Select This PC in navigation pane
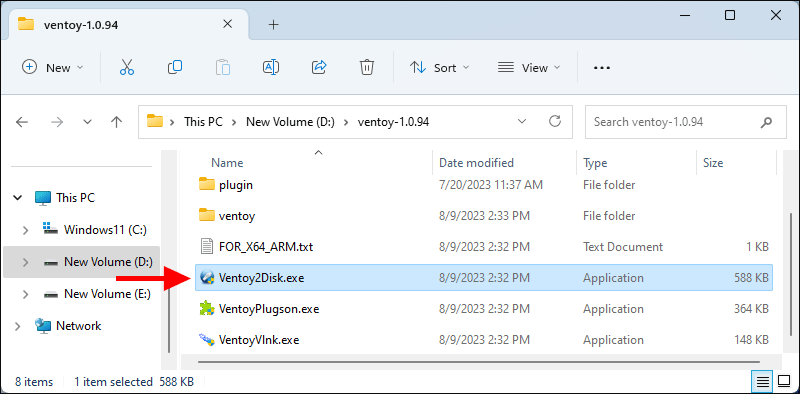Viewport: 800px width, 394px height. click(76, 198)
